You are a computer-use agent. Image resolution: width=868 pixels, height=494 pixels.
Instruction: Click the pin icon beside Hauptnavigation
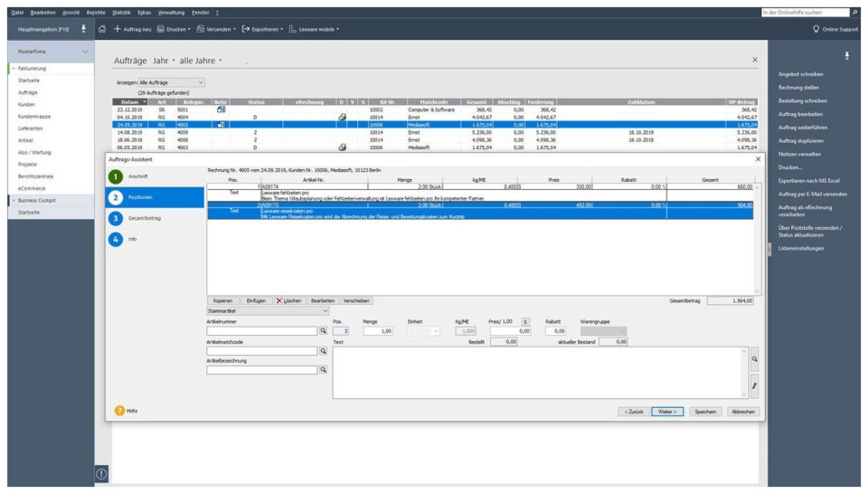pyautogui.click(x=84, y=29)
